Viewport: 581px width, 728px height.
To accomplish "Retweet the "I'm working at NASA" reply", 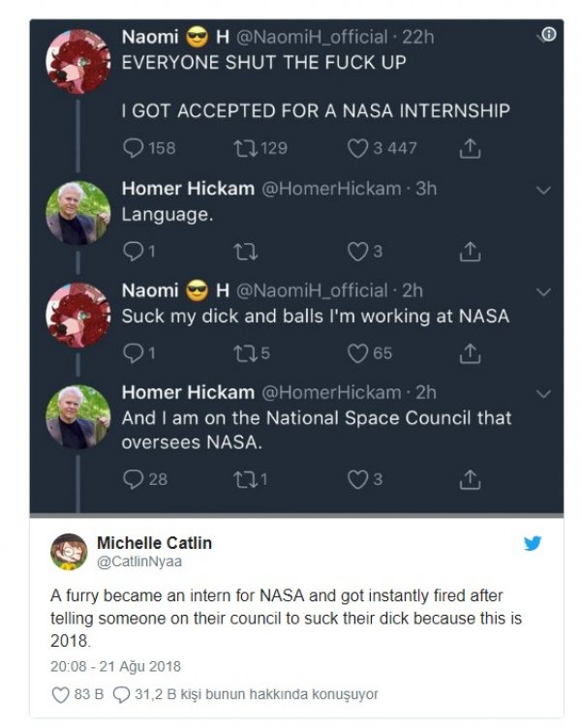I will click(x=245, y=353).
